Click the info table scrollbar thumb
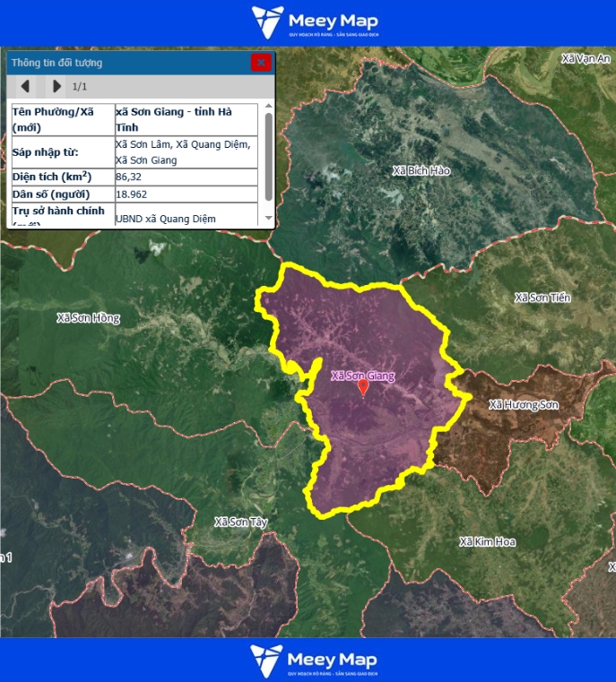The width and height of the screenshot is (616, 682). point(268,157)
